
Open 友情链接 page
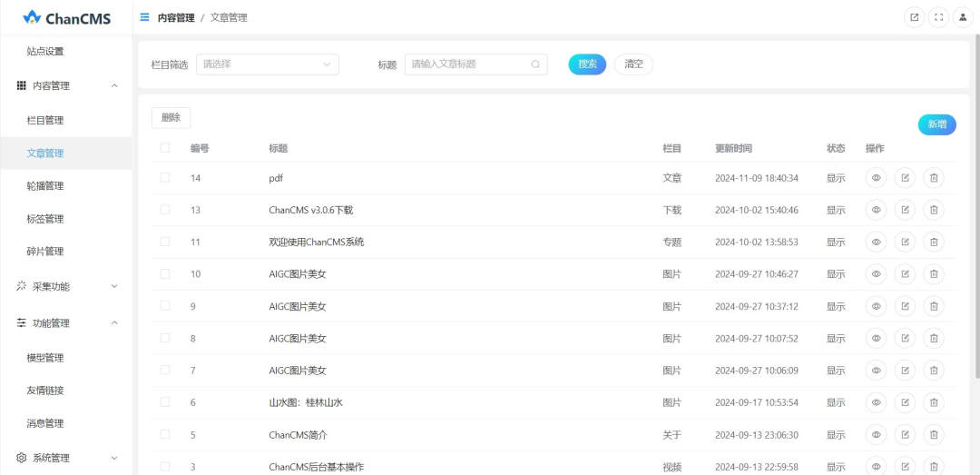tap(45, 391)
